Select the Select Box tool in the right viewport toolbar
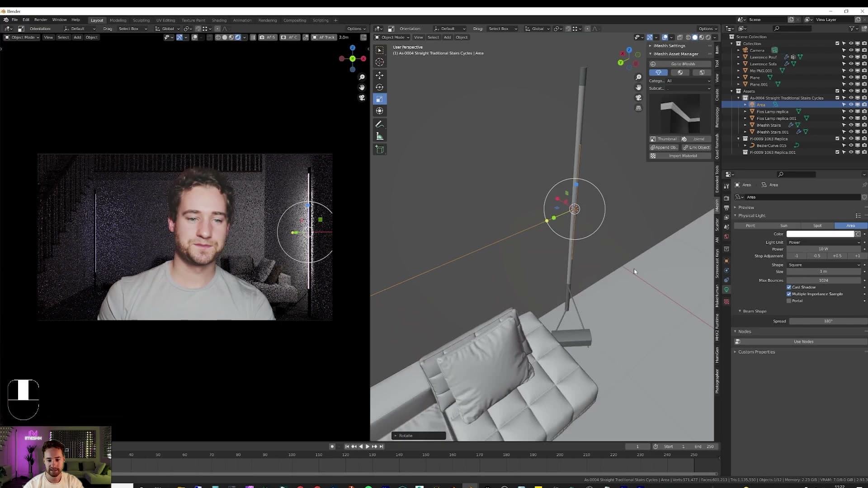Image resolution: width=868 pixels, height=488 pixels. point(380,50)
